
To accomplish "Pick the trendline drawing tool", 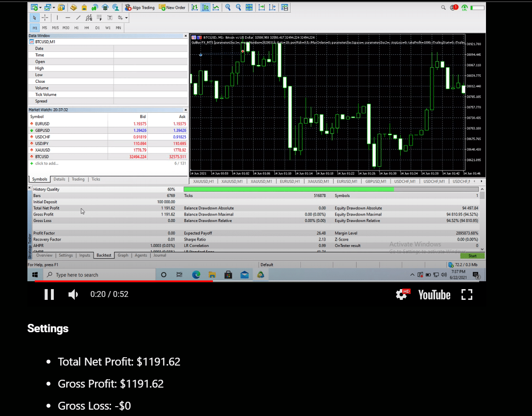I will (78, 18).
